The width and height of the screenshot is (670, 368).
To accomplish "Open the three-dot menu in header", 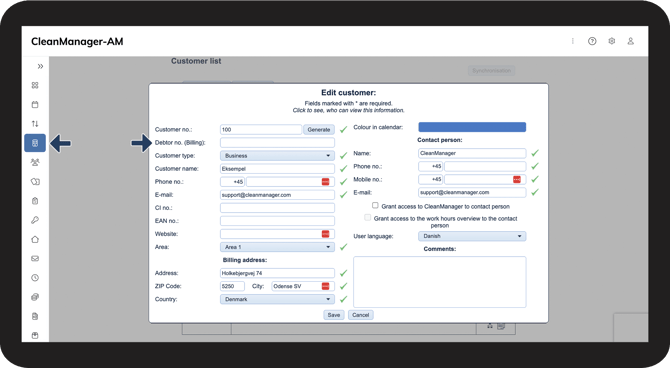I will point(573,41).
